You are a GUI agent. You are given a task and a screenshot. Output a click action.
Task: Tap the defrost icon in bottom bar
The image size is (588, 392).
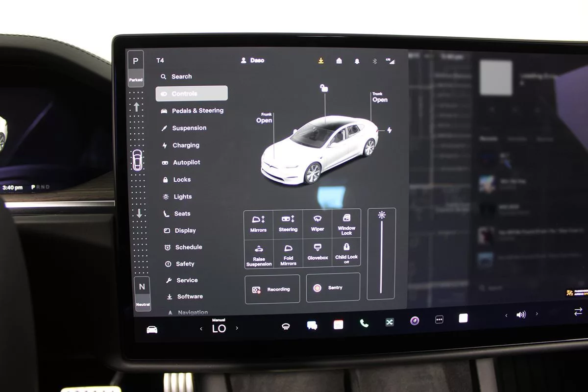click(286, 327)
